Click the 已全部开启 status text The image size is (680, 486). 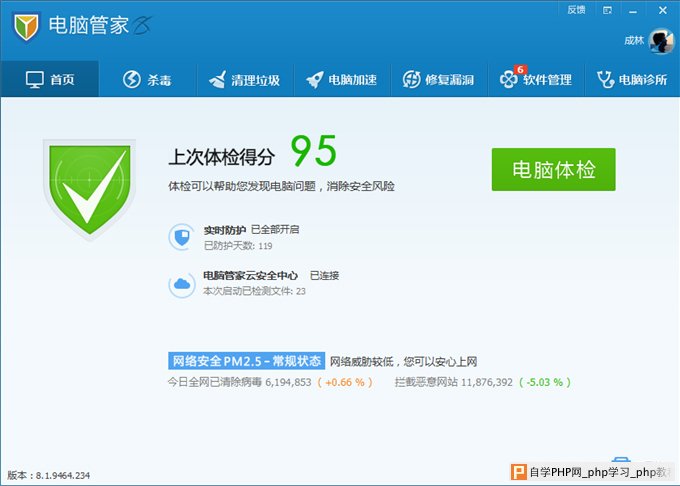[x=275, y=229]
